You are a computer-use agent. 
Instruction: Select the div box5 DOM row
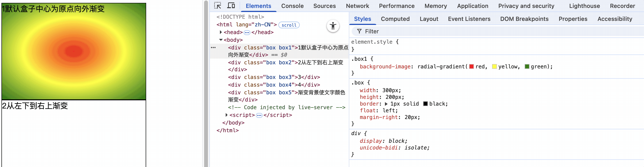[x=279, y=96]
